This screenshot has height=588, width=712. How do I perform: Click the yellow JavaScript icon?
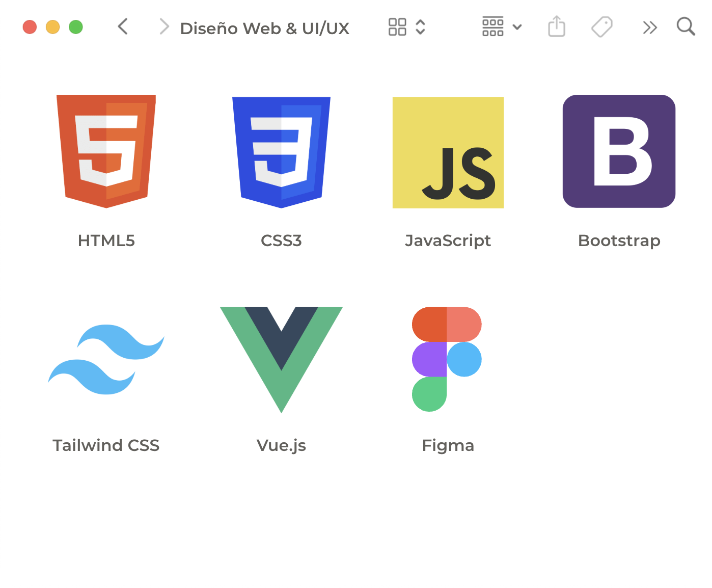(x=448, y=152)
